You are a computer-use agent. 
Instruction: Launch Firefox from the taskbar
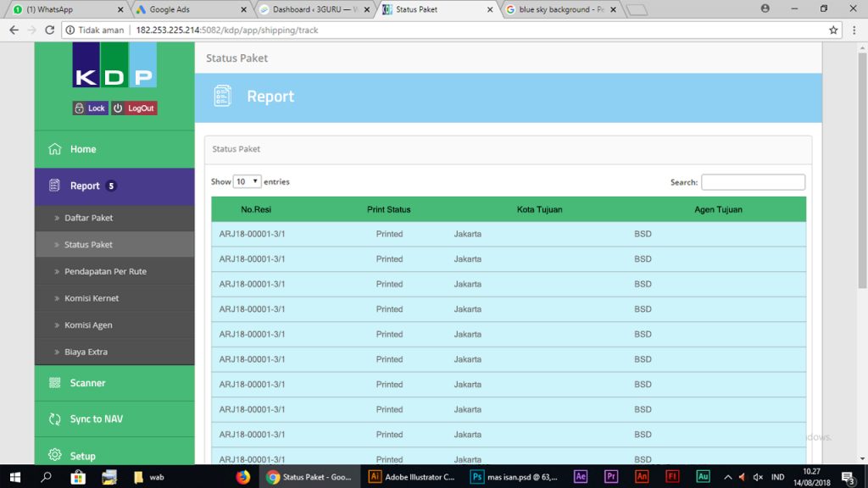pyautogui.click(x=242, y=476)
